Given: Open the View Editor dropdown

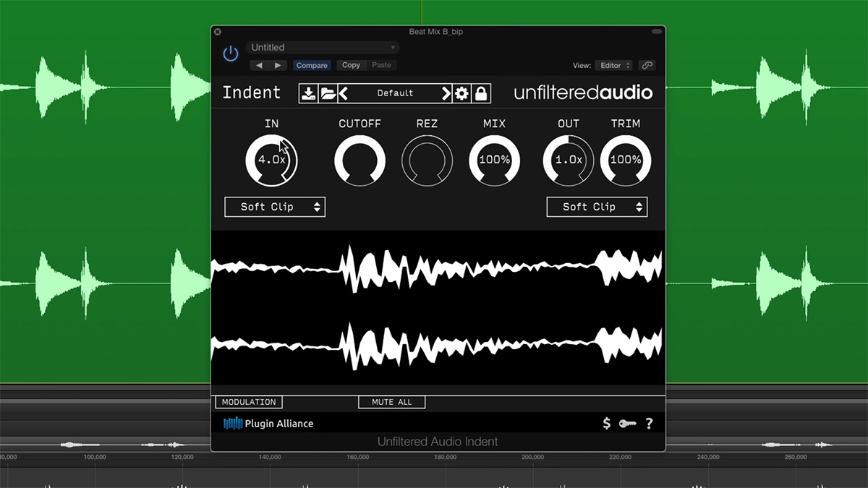Looking at the screenshot, I should pyautogui.click(x=613, y=65).
